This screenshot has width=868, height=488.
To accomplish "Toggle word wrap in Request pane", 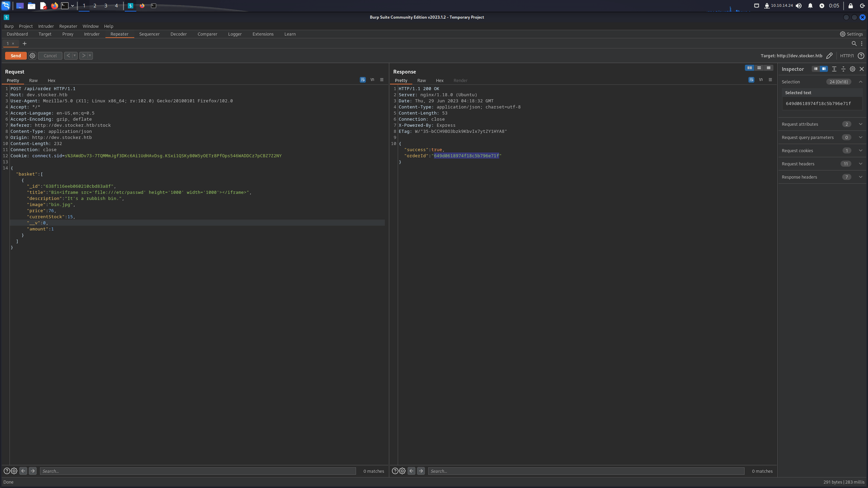I will [363, 80].
